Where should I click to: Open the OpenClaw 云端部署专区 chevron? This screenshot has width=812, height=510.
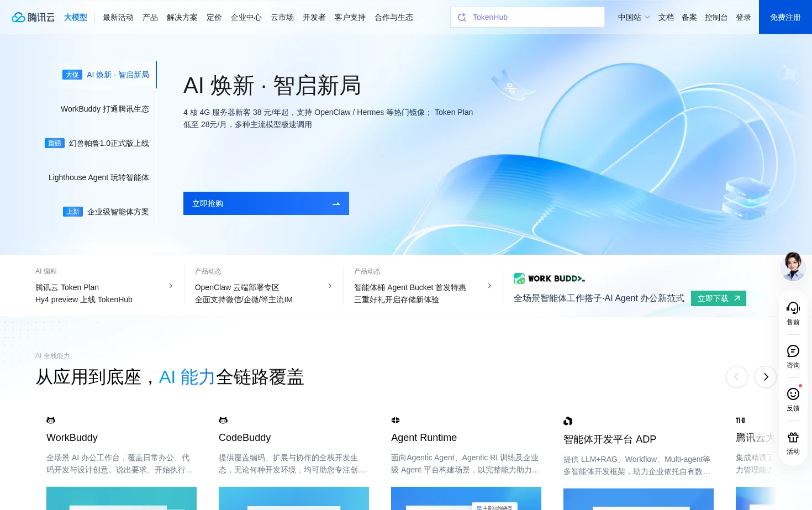click(x=330, y=286)
